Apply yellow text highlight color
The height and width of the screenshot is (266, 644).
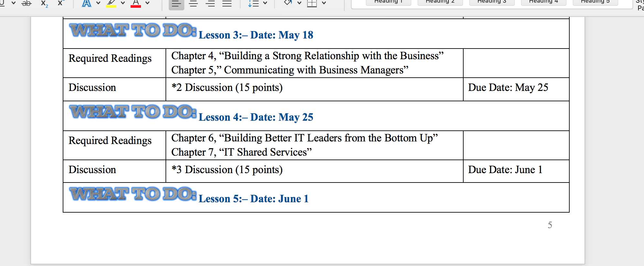point(111,3)
